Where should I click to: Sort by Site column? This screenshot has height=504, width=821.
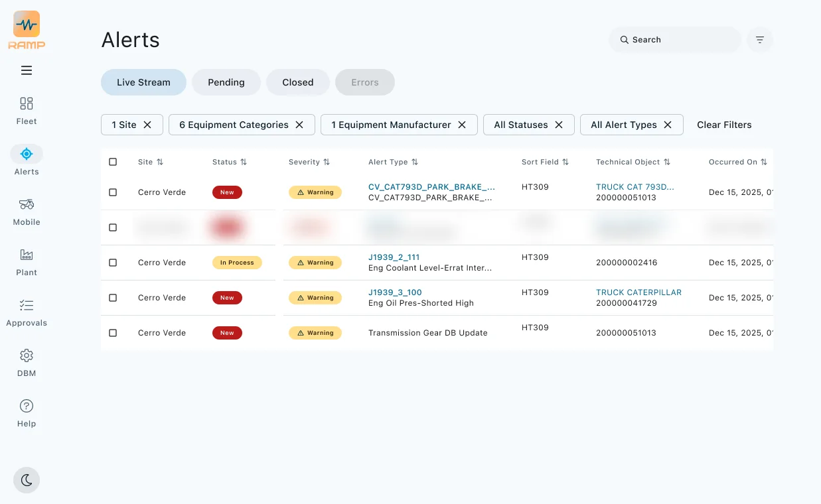(151, 162)
